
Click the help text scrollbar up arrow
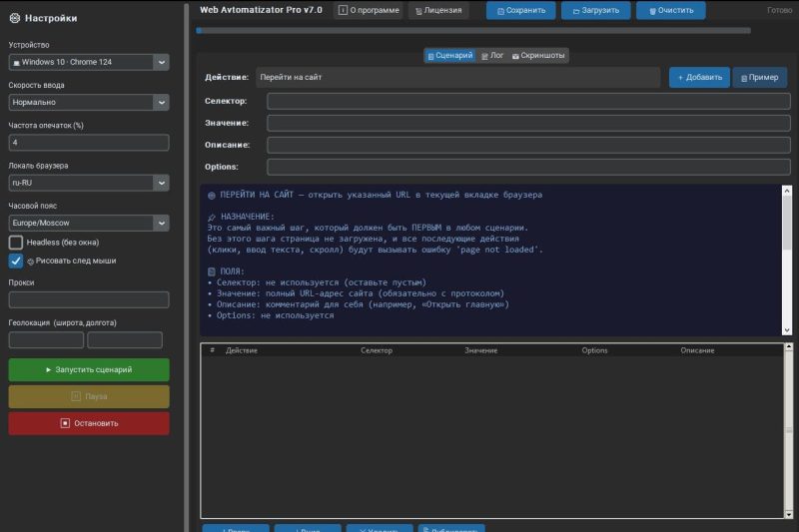point(787,191)
